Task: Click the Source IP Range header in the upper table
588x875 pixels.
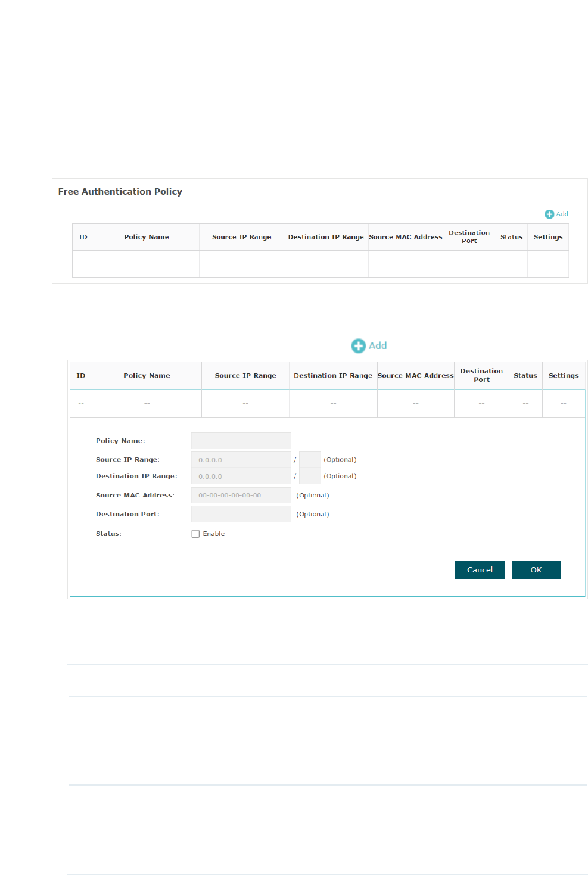Action: pyautogui.click(x=242, y=237)
